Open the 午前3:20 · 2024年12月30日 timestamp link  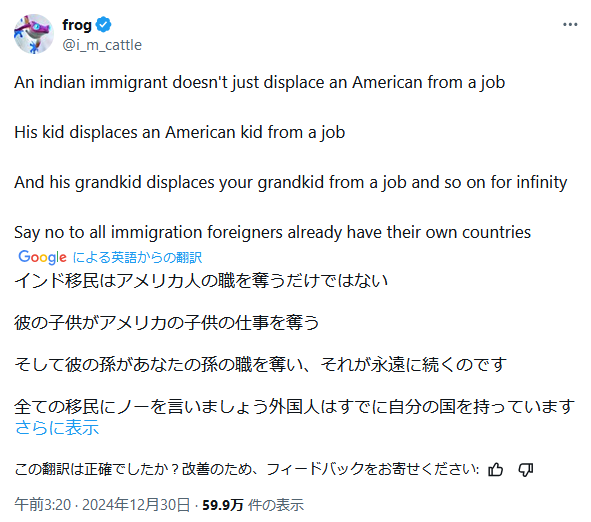click(102, 505)
